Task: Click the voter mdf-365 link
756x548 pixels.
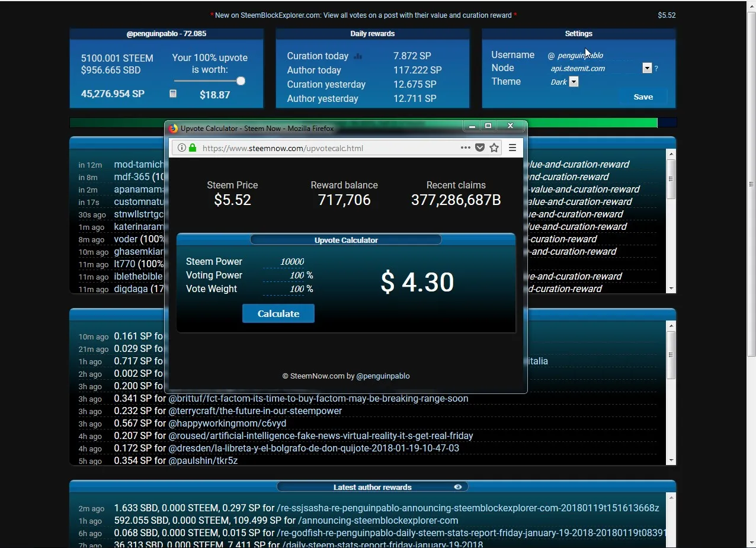Action: pos(132,177)
